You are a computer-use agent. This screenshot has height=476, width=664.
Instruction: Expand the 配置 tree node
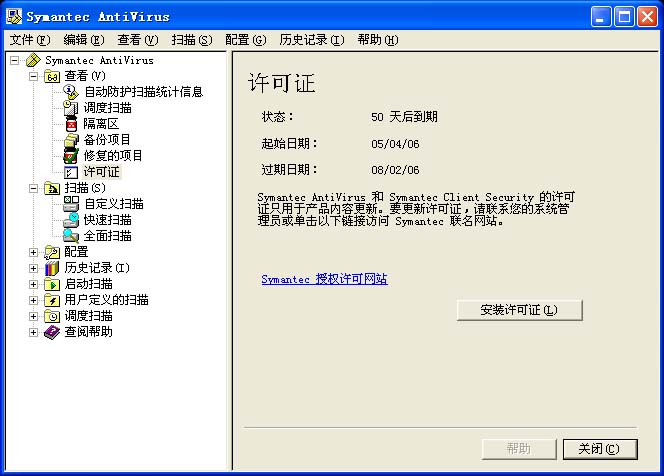click(33, 252)
